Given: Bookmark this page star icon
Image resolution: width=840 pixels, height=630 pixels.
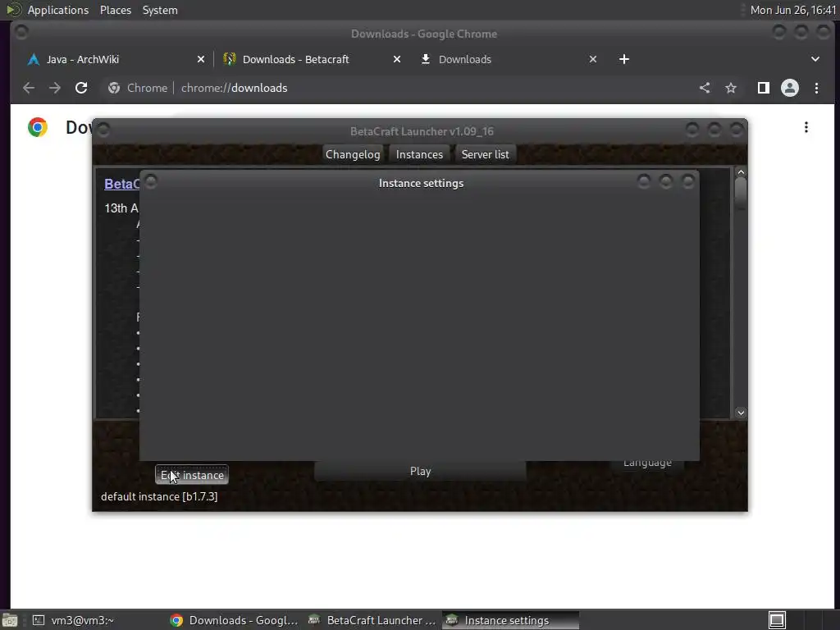Looking at the screenshot, I should pos(731,88).
